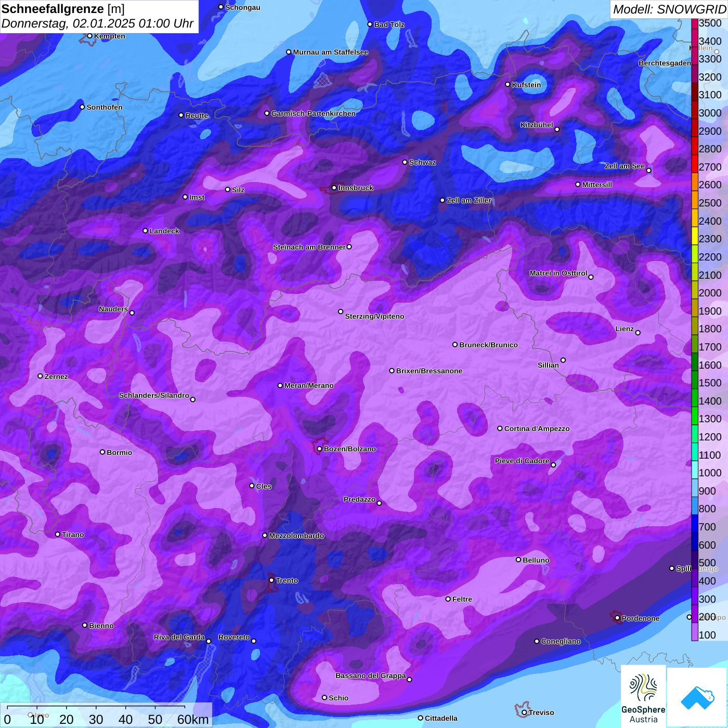Click the 'Mezzolombardo' label
Image resolution: width=728 pixels, height=728 pixels.
tap(296, 536)
